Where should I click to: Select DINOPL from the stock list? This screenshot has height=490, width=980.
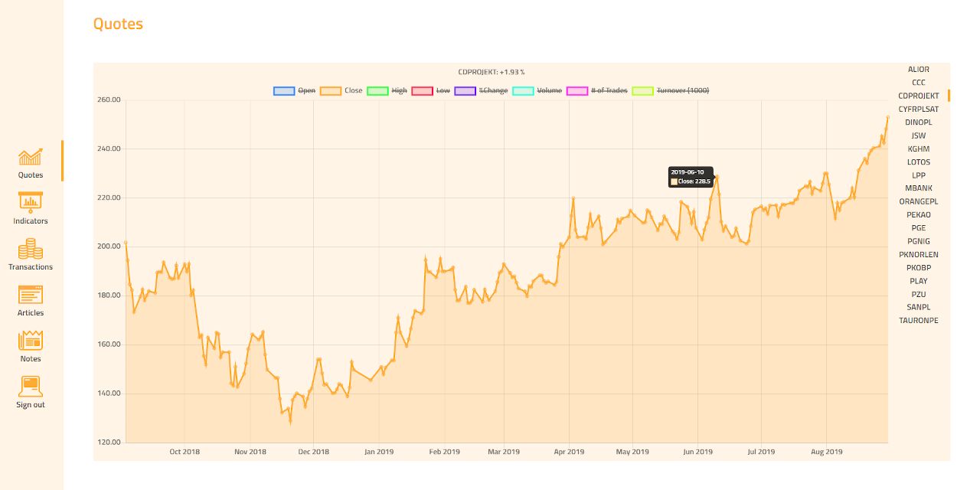coord(919,122)
